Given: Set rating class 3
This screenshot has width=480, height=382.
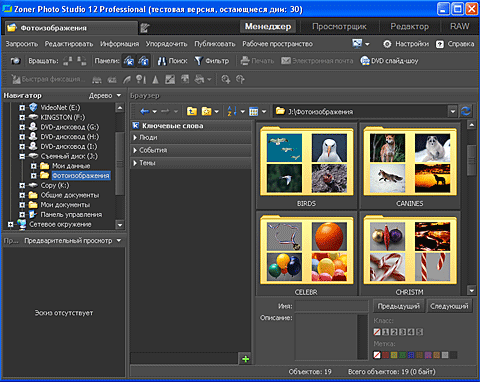Looking at the screenshot, I should pyautogui.click(x=403, y=332).
